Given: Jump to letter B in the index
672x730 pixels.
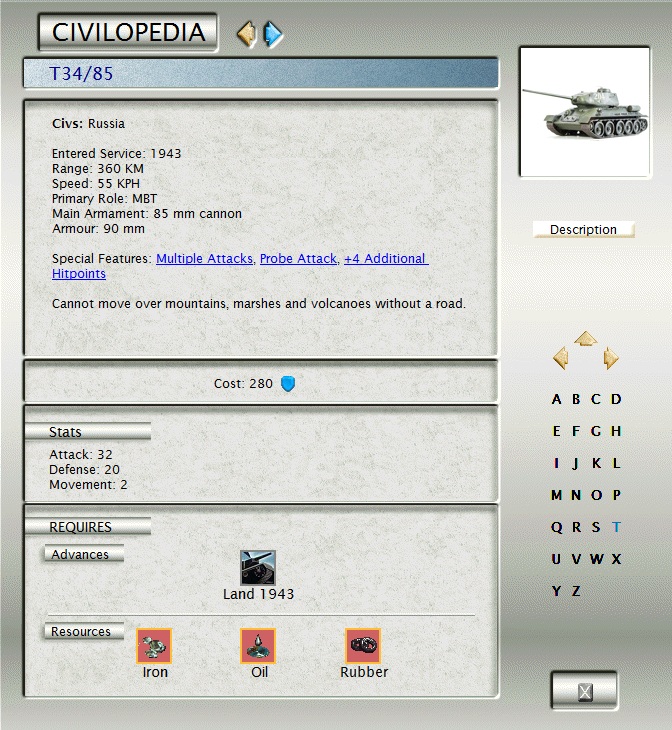Looking at the screenshot, I should (x=576, y=399).
